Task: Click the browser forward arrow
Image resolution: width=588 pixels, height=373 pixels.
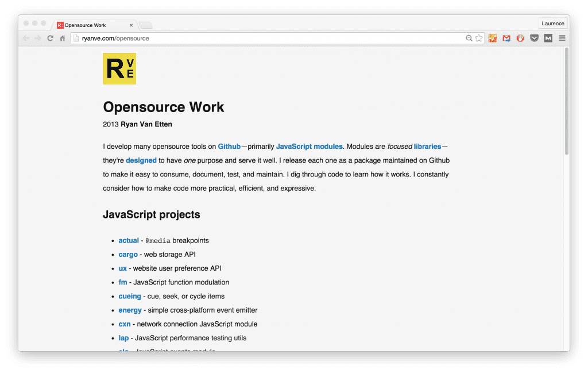Action: [x=38, y=39]
